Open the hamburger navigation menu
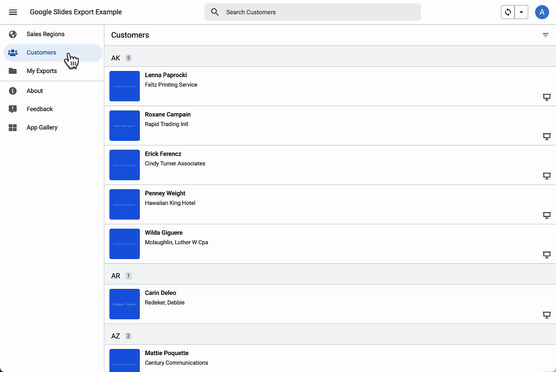This screenshot has width=556, height=372. tap(13, 12)
